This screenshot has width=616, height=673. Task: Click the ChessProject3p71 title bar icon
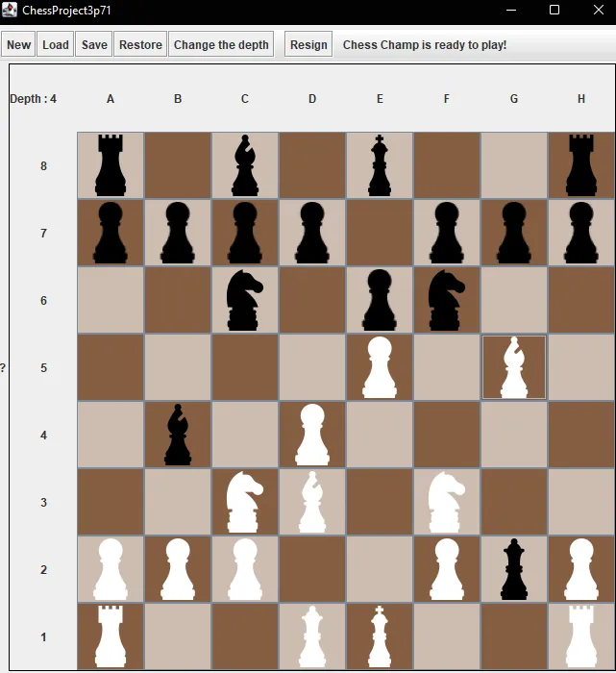point(10,10)
